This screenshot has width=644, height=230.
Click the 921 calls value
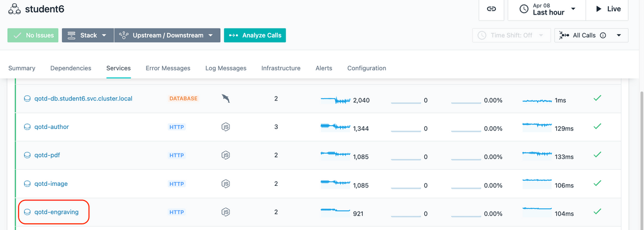[x=358, y=214]
